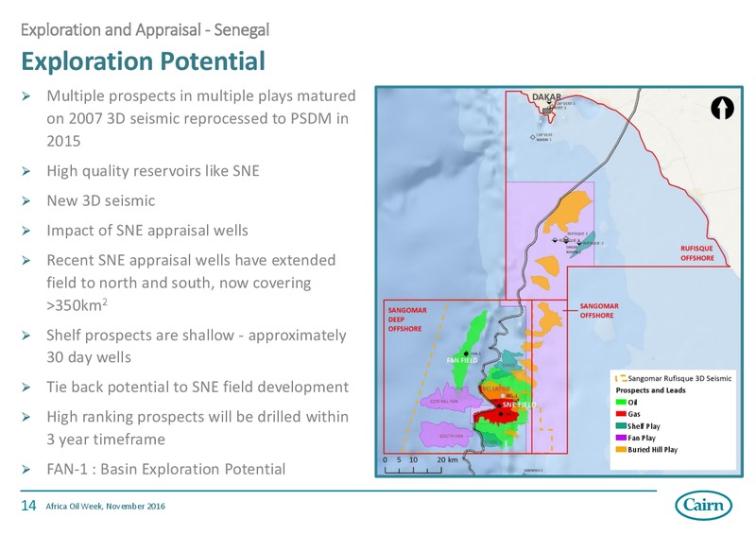Click 'Sangomar Rufisque 3D Seismic' legend text

click(679, 379)
